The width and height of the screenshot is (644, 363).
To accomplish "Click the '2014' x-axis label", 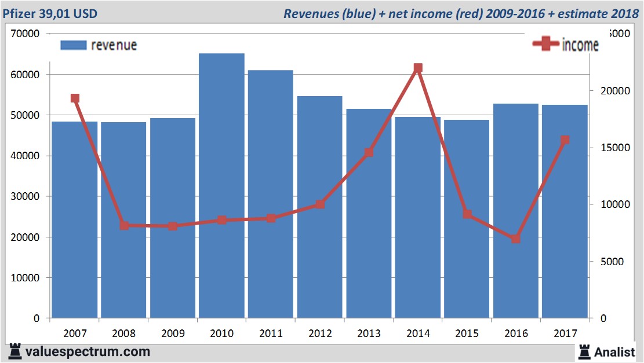I will [x=418, y=333].
